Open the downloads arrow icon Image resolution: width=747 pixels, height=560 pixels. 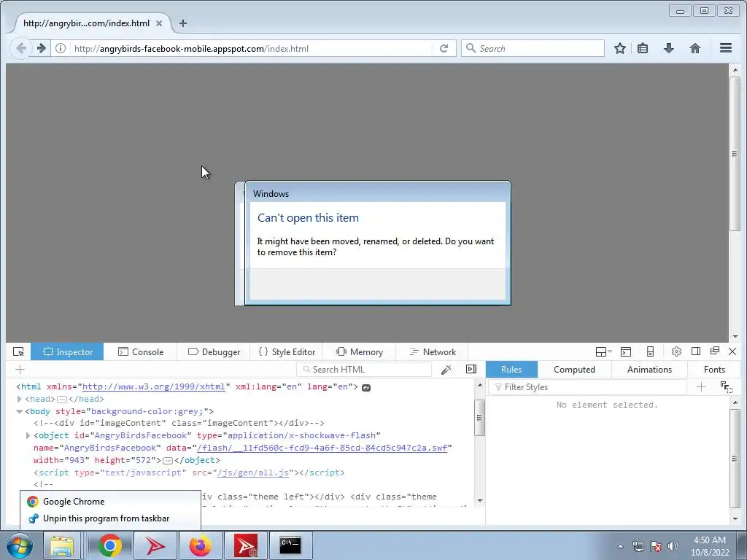pyautogui.click(x=669, y=48)
